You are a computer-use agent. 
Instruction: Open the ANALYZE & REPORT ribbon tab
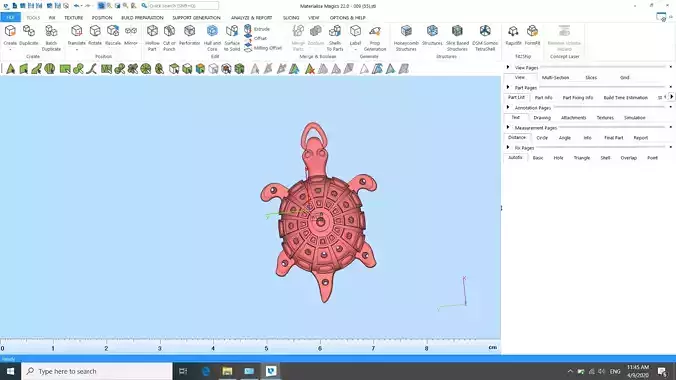(252, 18)
